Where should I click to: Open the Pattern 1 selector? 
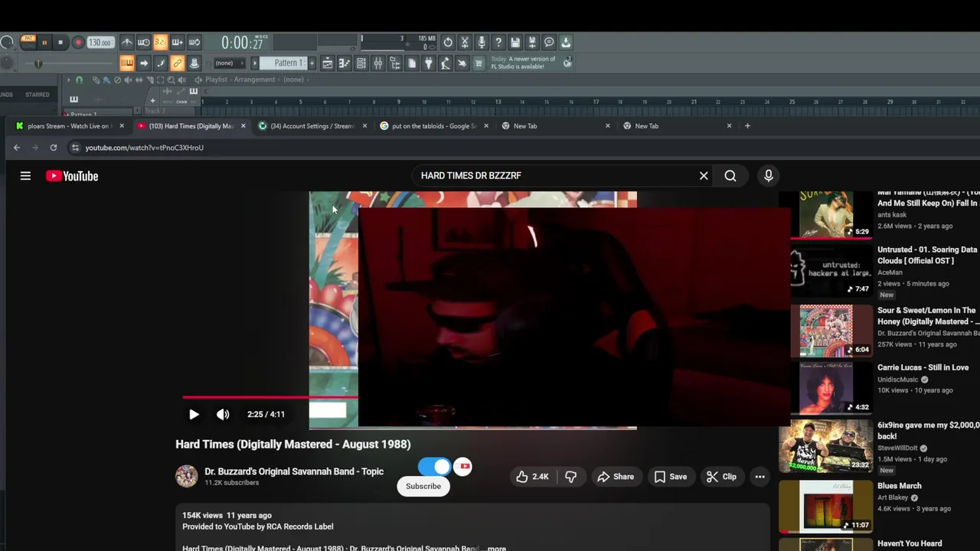coord(283,63)
